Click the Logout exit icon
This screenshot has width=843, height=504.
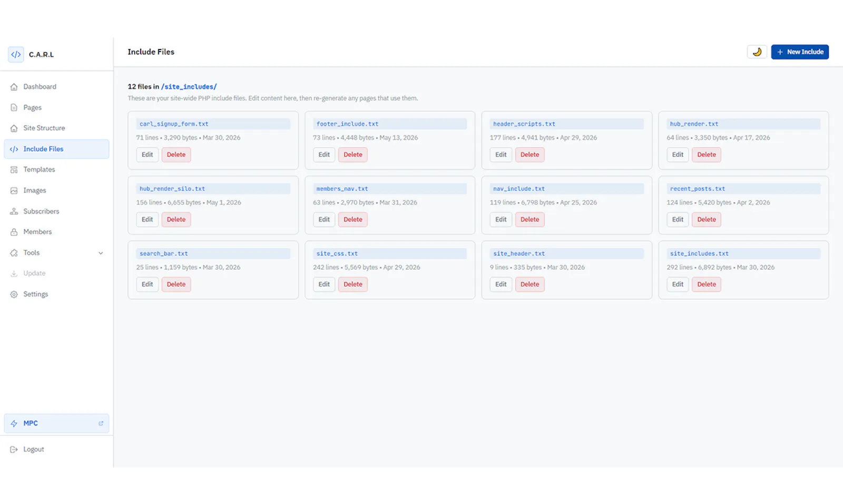coord(14,449)
